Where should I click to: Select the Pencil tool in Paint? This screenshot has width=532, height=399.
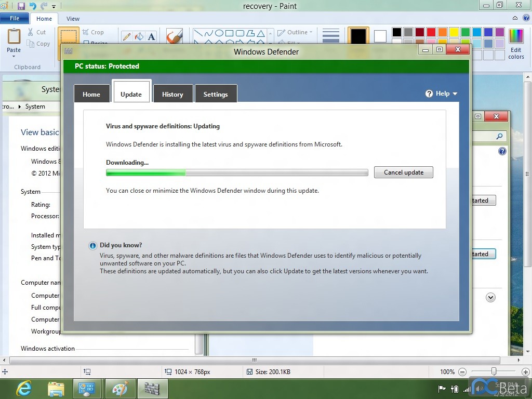click(126, 36)
